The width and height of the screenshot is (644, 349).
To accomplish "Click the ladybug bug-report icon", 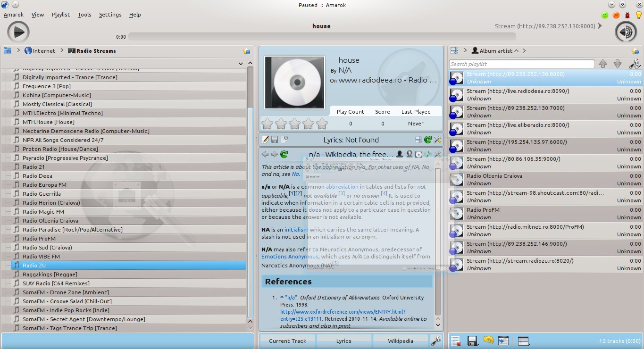I will click(x=627, y=15).
